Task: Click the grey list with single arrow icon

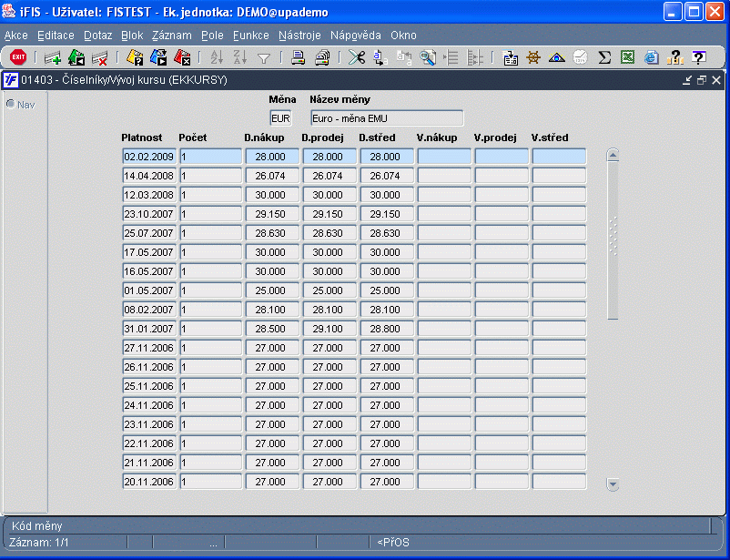Action: coord(451,57)
